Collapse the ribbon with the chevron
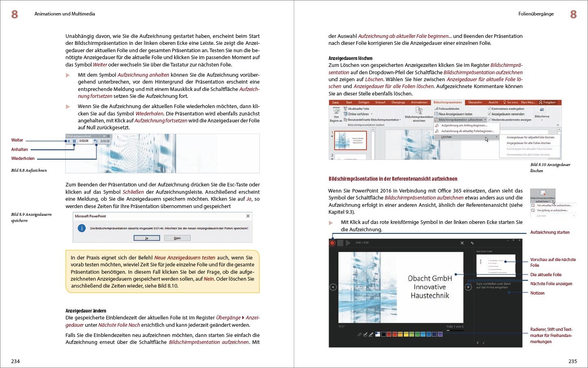588x368 pixels. click(558, 125)
